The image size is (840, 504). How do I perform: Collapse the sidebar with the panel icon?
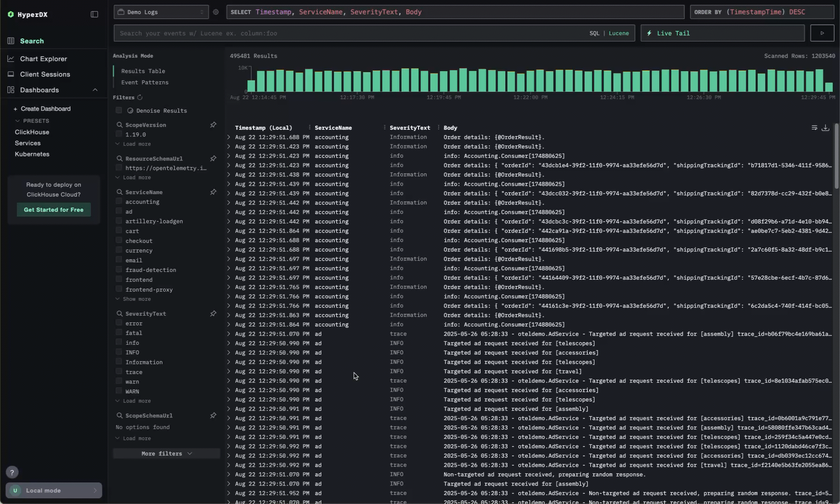click(94, 15)
